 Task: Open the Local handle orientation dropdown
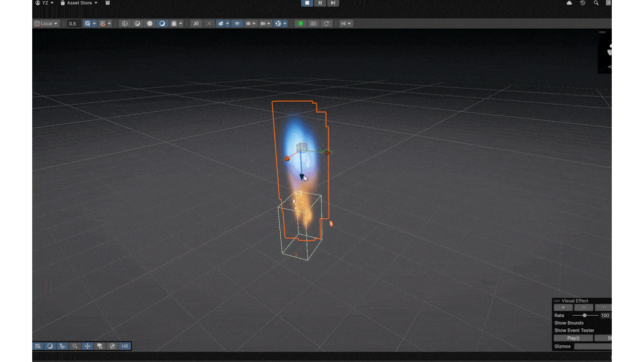tap(46, 24)
